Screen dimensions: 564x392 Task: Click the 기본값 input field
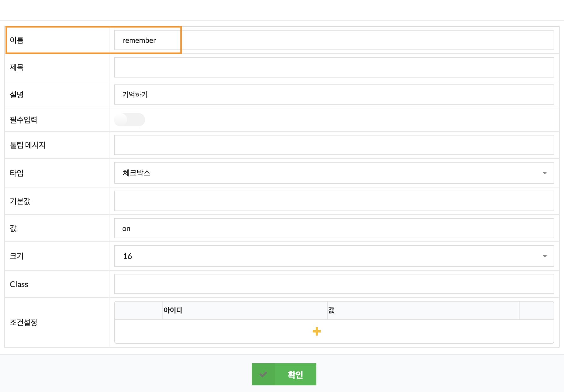point(334,201)
